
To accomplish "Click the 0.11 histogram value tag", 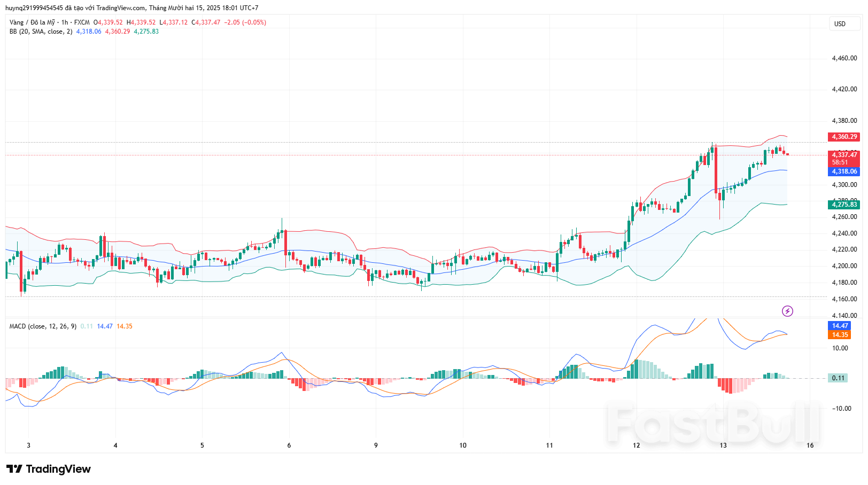I will [x=838, y=378].
